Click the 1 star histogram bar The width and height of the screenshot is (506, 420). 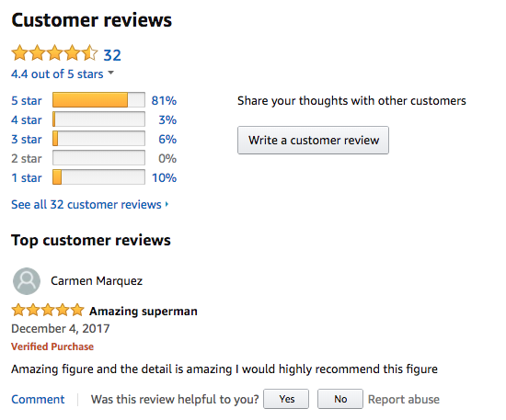coord(98,177)
